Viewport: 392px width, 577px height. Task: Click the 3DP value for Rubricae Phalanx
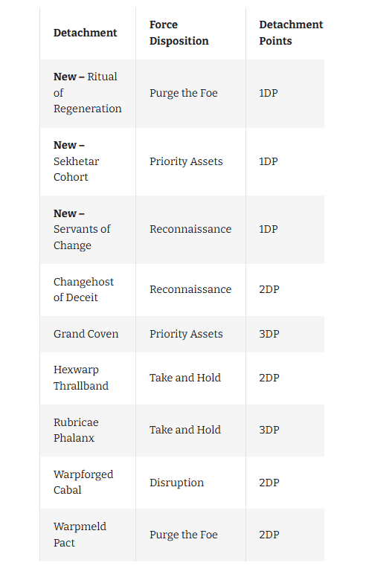pos(269,430)
